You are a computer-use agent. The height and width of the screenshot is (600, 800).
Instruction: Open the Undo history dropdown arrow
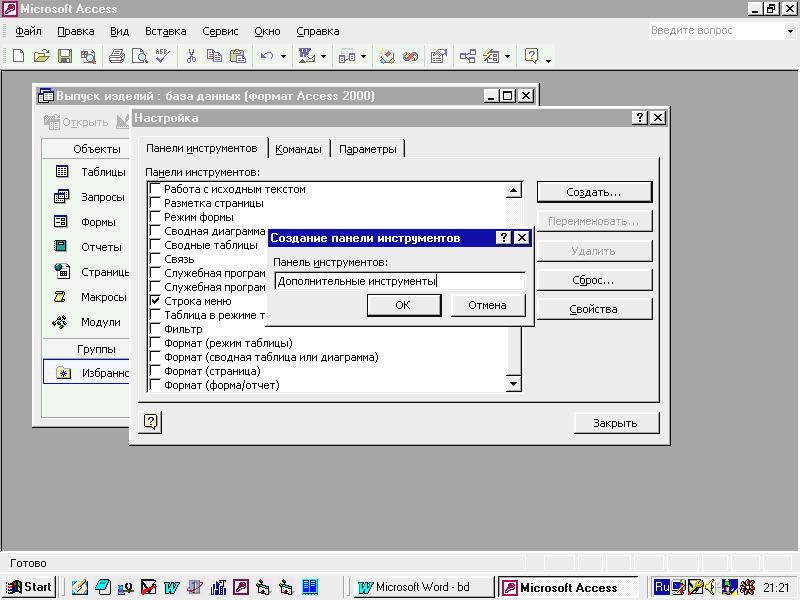pyautogui.click(x=283, y=56)
